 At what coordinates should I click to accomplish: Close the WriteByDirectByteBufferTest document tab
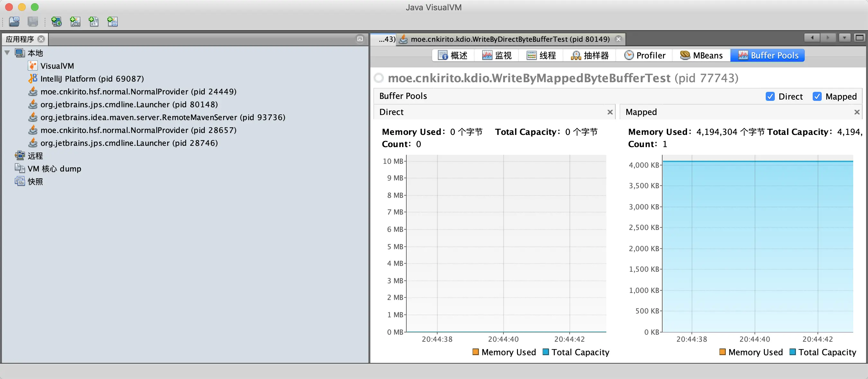coord(618,39)
